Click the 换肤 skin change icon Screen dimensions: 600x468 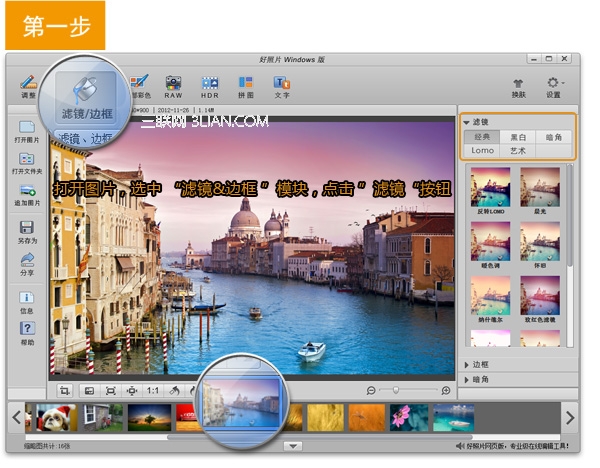point(518,88)
